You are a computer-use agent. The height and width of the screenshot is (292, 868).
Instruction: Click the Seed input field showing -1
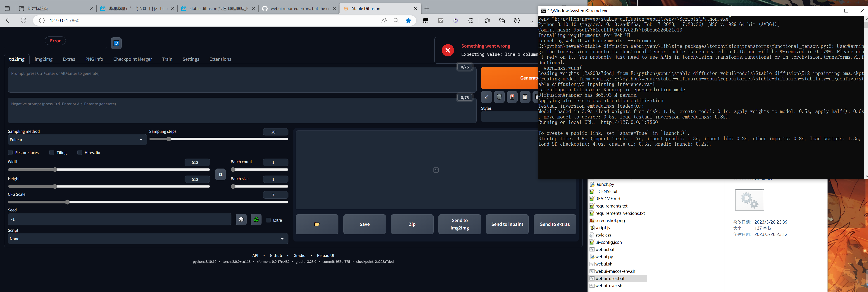click(x=119, y=220)
